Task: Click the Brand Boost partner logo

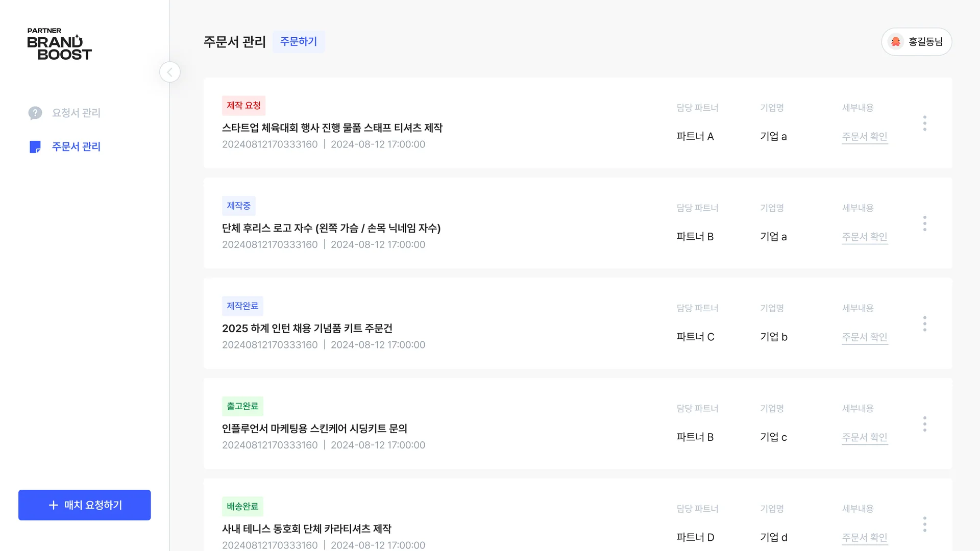Action: [x=59, y=44]
